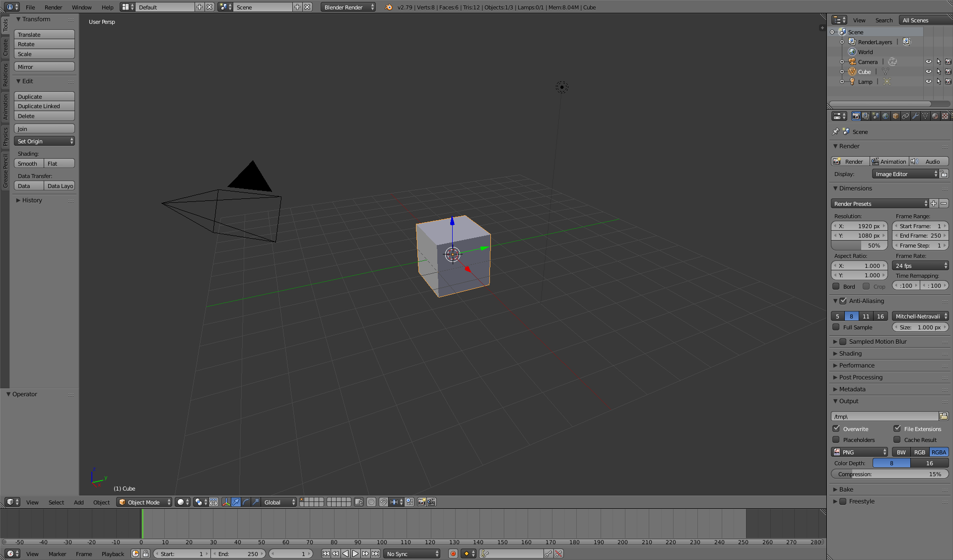
Task: Switch to the World properties tab
Action: (885, 116)
